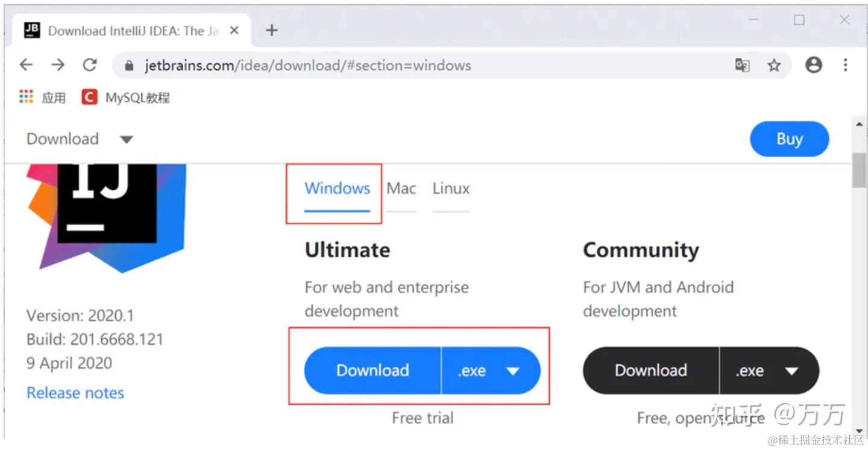Download the Ultimate edition
The image size is (868, 450).
pos(373,370)
